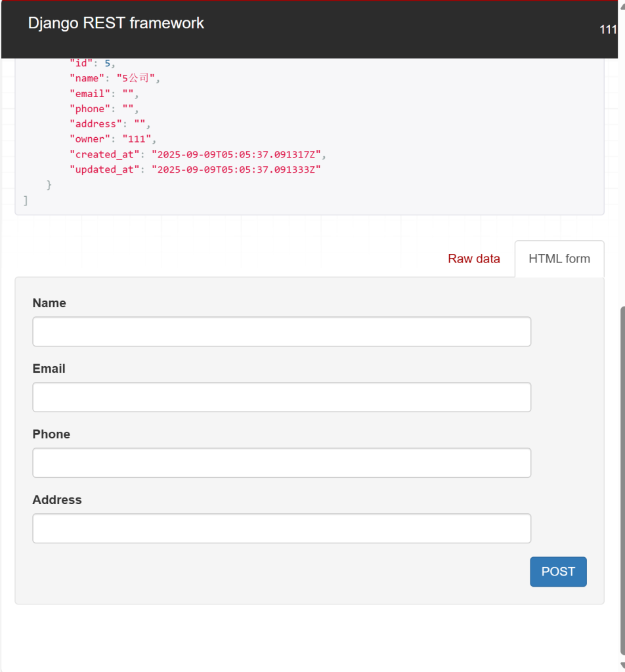Viewport: 625px width, 672px height.
Task: Click the Django REST framework brand link
Action: pos(116,23)
